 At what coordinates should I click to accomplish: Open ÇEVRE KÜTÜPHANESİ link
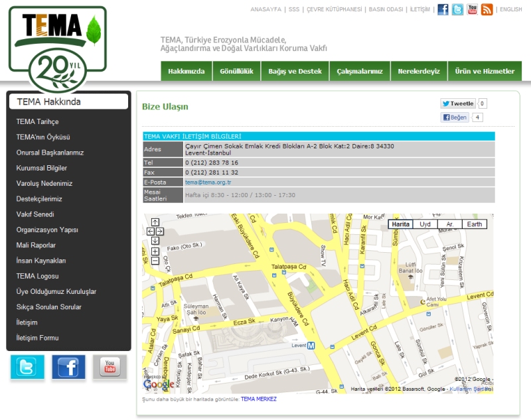(x=335, y=9)
